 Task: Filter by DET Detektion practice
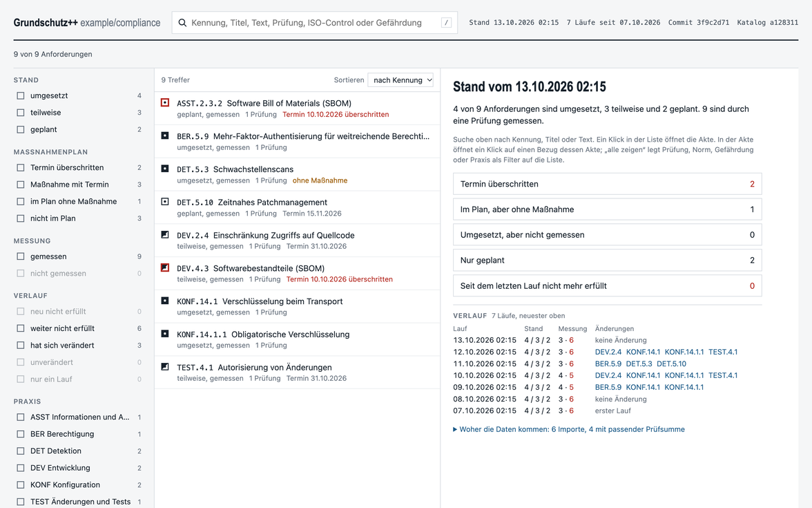tap(21, 451)
